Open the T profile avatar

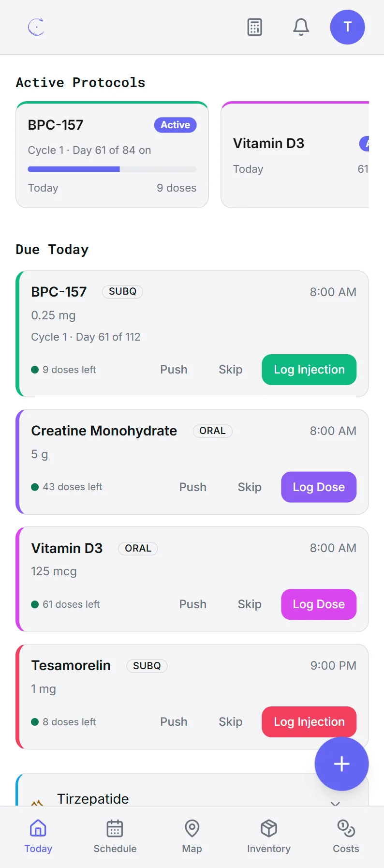click(x=347, y=27)
